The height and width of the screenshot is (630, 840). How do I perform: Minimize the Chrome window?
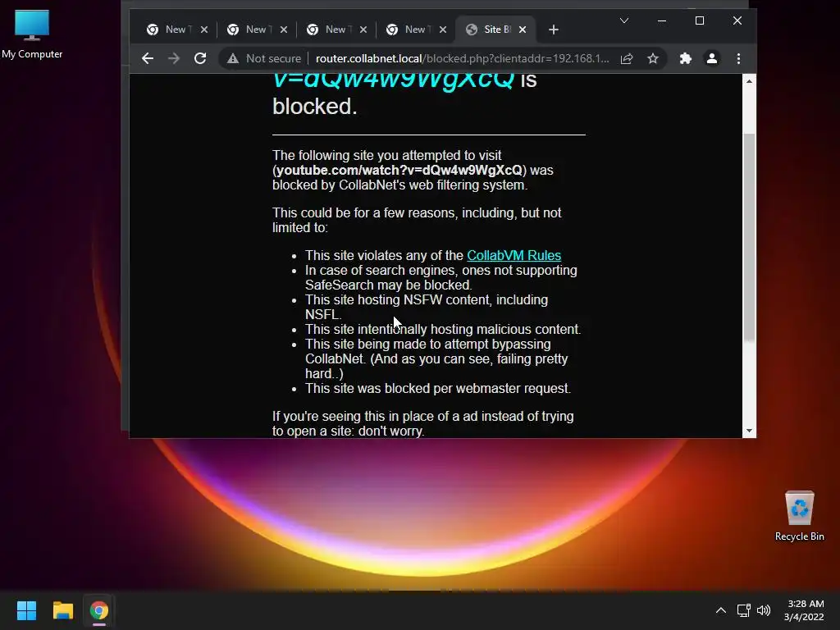coord(662,21)
